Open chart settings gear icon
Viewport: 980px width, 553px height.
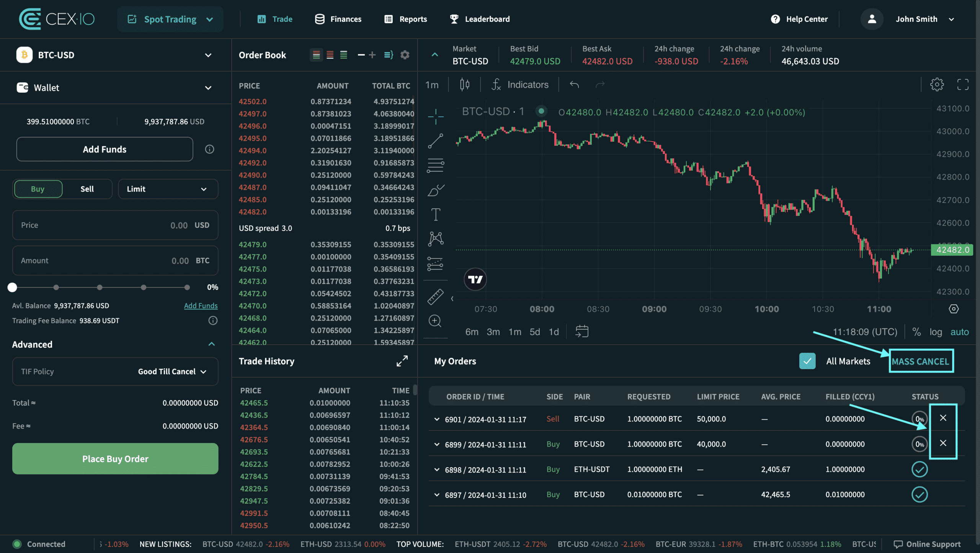937,85
